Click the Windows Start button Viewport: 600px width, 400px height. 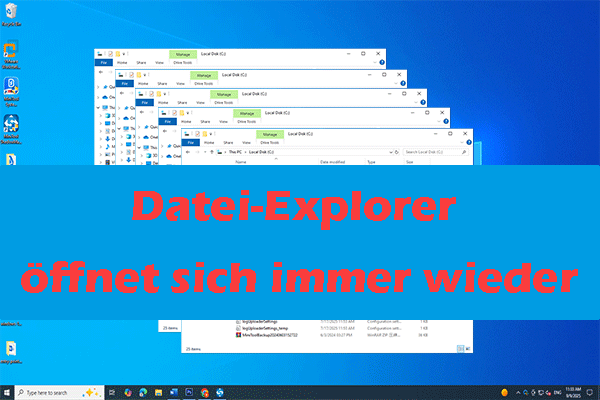coord(7,392)
